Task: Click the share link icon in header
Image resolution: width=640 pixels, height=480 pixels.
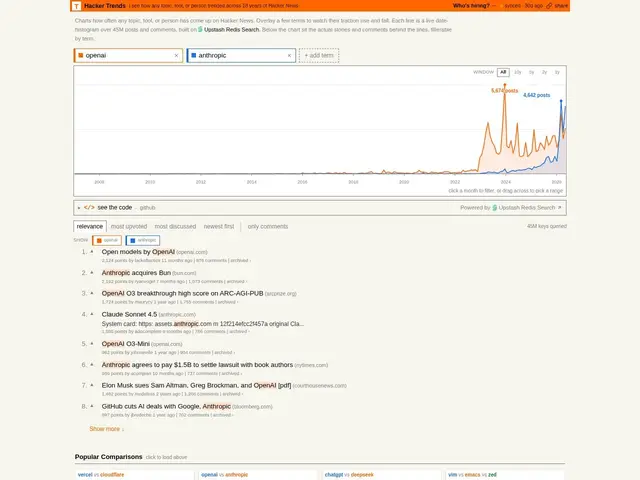Action: tap(549, 6)
